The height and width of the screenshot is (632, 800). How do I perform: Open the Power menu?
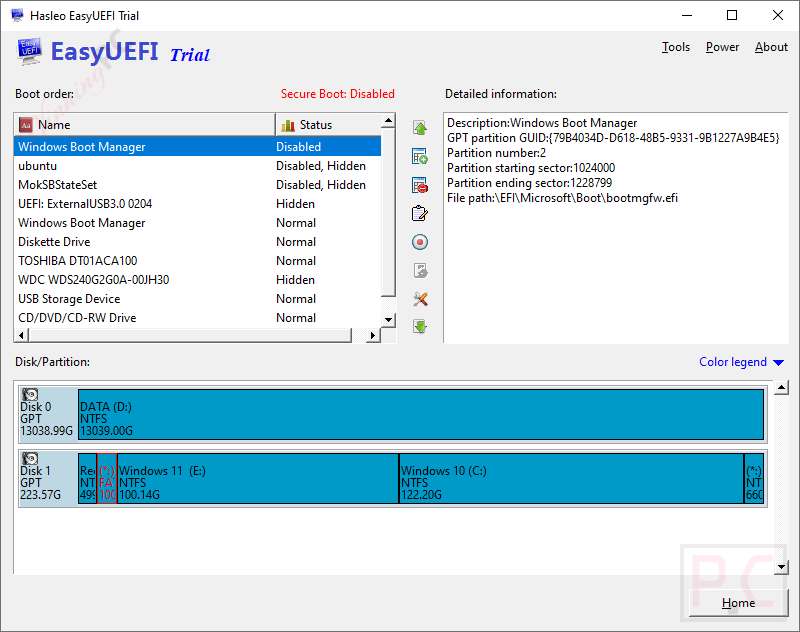click(x=722, y=46)
